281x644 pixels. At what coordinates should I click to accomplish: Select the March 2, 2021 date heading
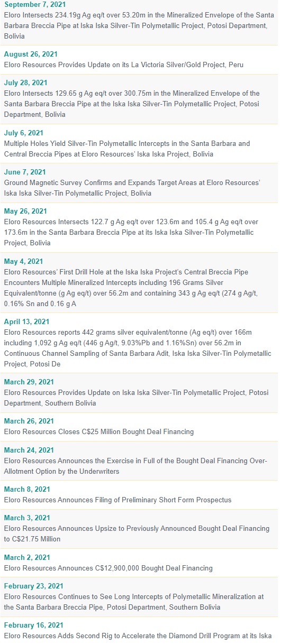pos(27,557)
